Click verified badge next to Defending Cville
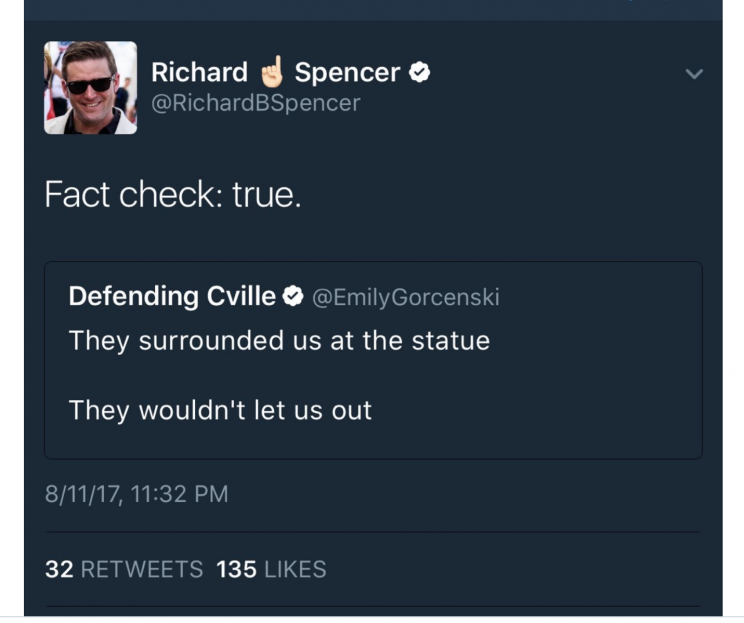 tap(293, 296)
